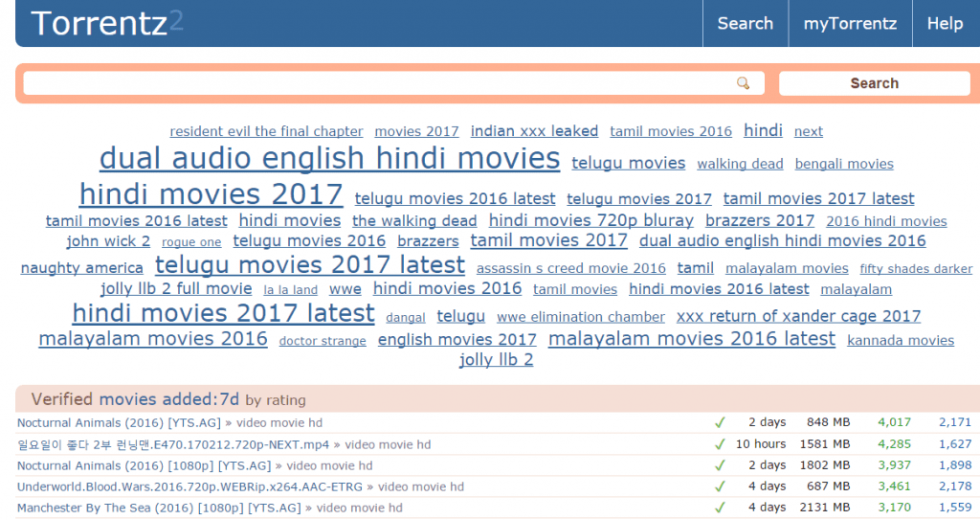The image size is (980, 520).
Task: Open 'telugu movies 2017 latest' tag
Action: point(310,264)
